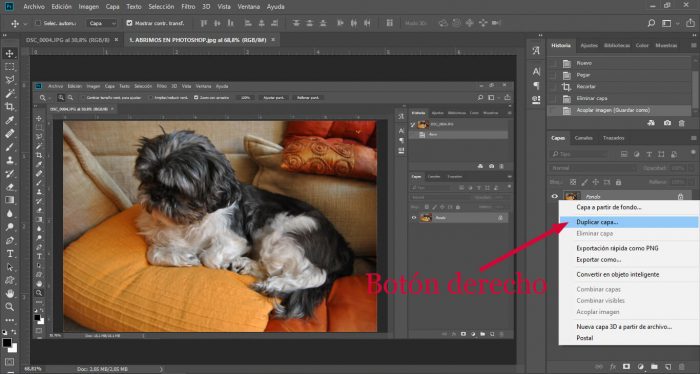Image resolution: width=700 pixels, height=374 pixels.
Task: Select the Blur drop tool
Action: pyautogui.click(x=9, y=213)
